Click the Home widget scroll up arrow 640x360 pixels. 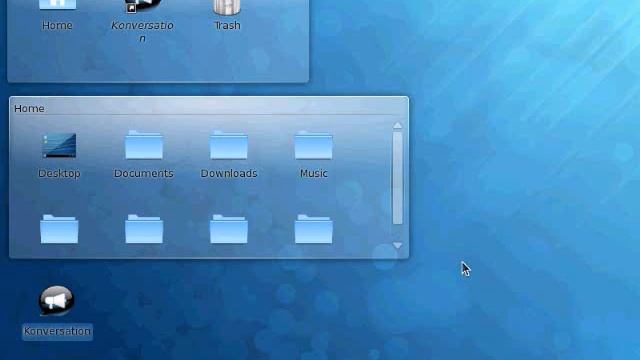[x=398, y=125]
